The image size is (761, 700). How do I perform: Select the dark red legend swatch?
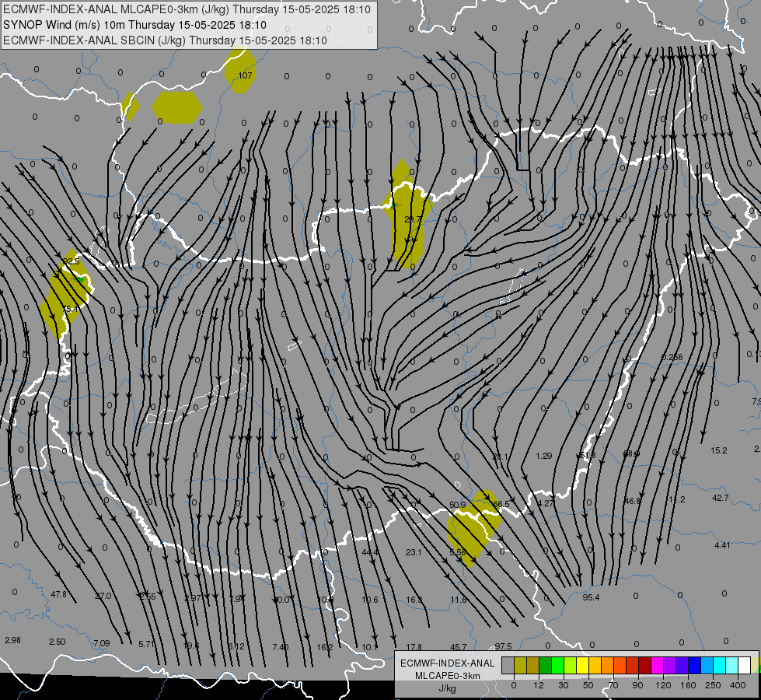coord(644,666)
